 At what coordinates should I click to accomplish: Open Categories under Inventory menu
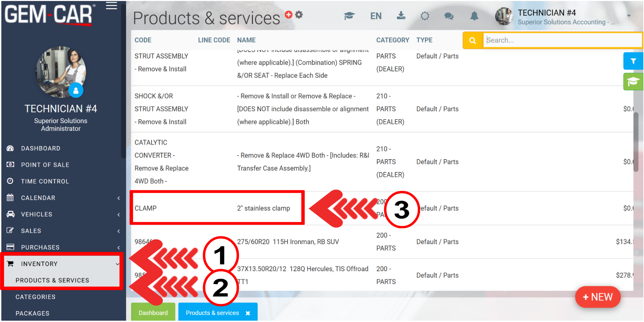tap(35, 297)
